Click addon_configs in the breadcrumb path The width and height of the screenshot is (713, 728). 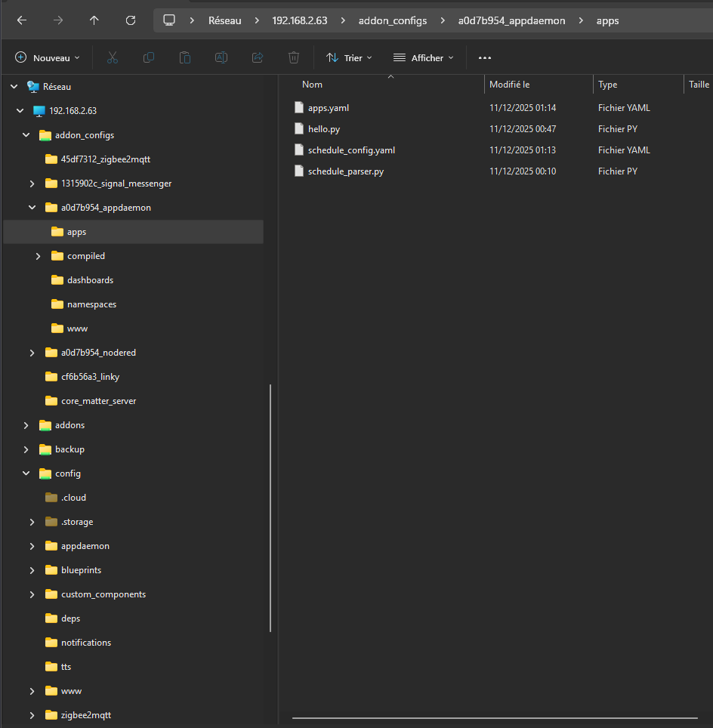392,20
